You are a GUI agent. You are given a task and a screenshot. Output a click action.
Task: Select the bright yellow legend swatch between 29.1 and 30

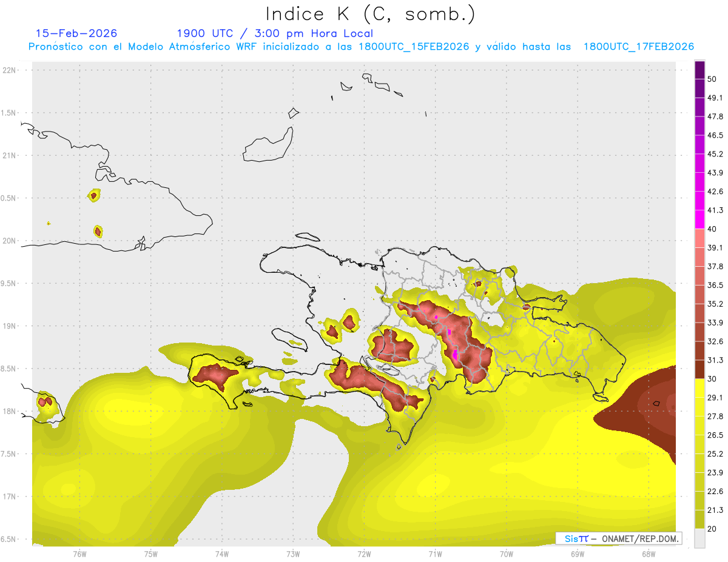699,388
